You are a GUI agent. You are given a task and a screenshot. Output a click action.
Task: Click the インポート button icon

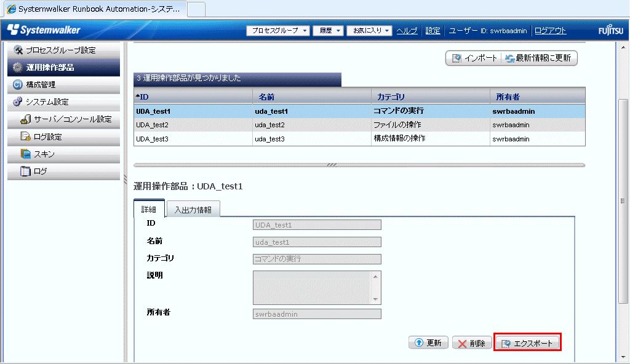[457, 58]
